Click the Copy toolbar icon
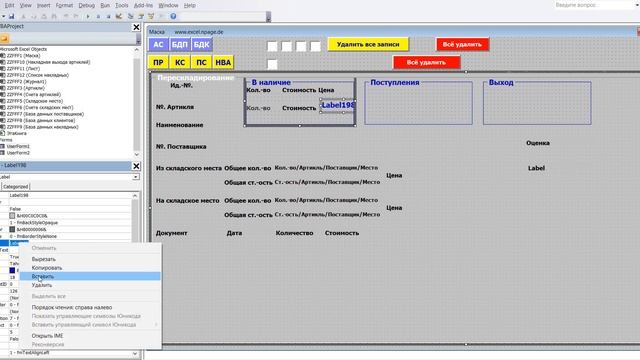640x360 pixels. click(x=33, y=16)
